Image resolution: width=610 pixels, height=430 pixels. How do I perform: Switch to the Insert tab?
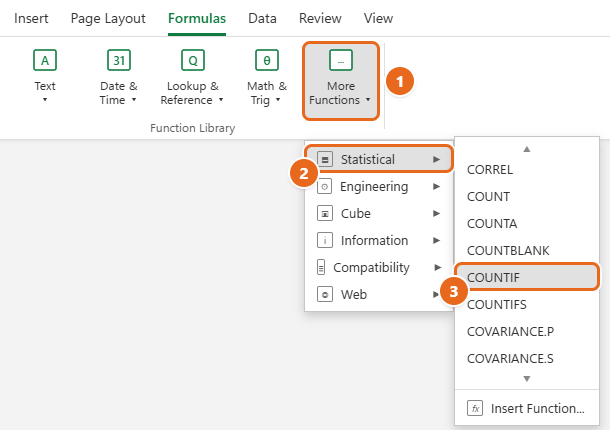tap(31, 18)
